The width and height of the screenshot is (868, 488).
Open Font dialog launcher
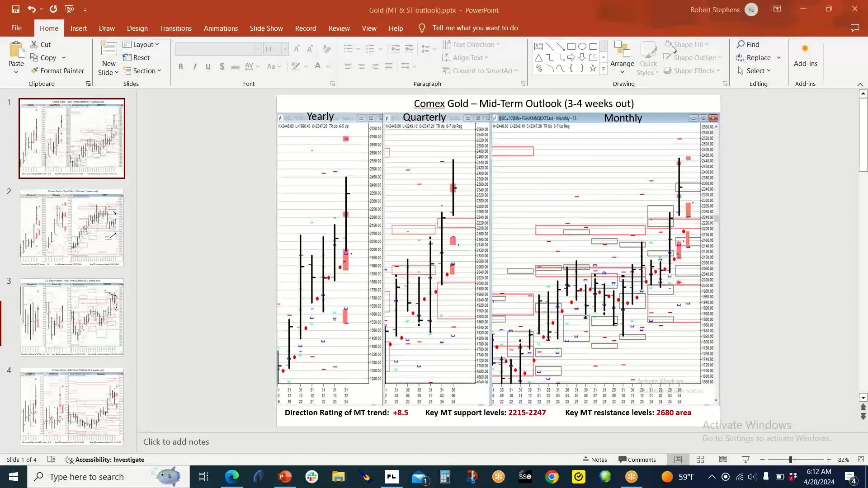point(333,84)
